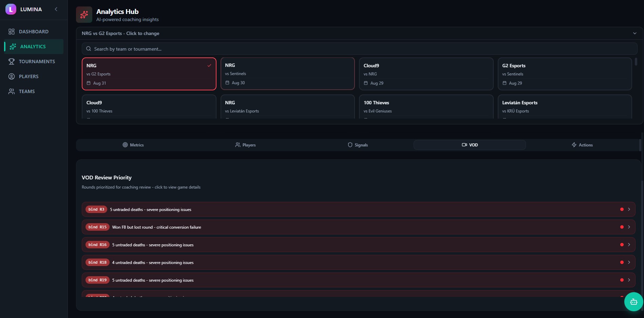This screenshot has height=318, width=644.
Task: Click the Players tab people icon
Action: (238, 145)
